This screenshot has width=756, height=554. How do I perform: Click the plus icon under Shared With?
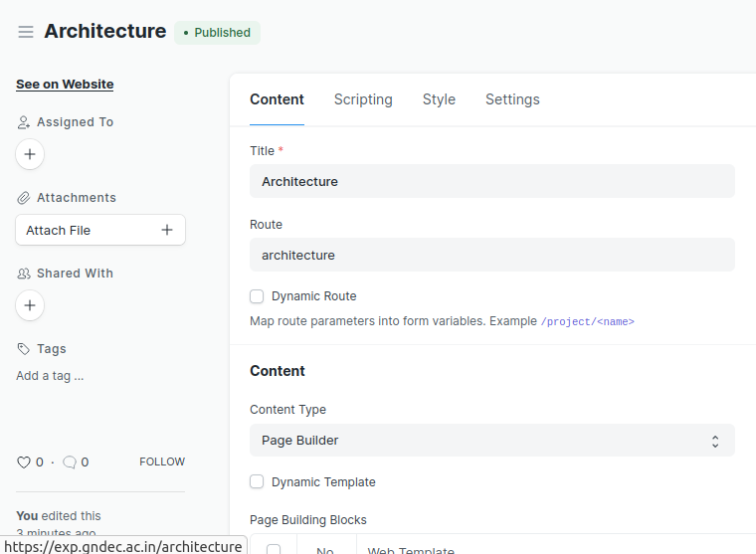click(30, 305)
